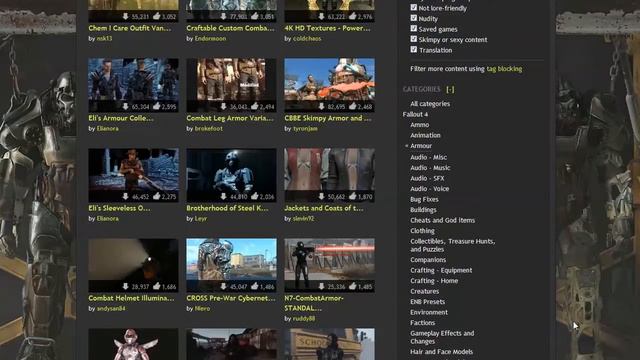
Task: Open the Bug Fixes category
Action: (x=424, y=199)
